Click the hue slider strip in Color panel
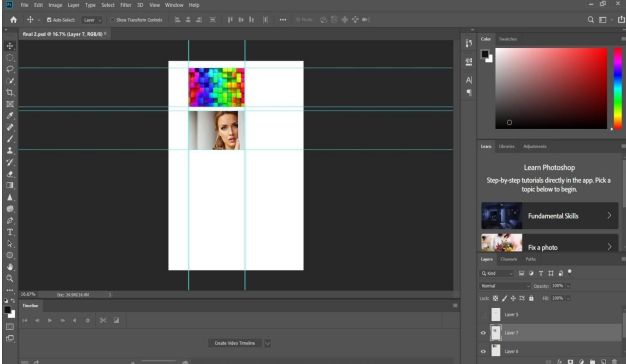 tap(618, 89)
